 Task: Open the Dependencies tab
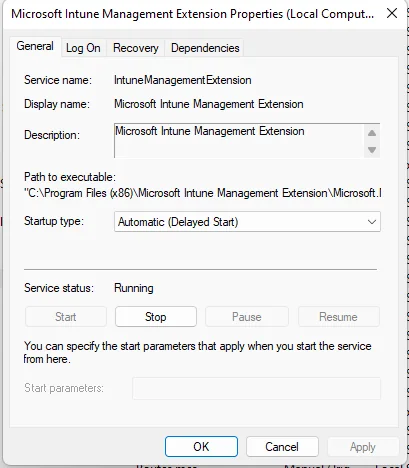(205, 48)
